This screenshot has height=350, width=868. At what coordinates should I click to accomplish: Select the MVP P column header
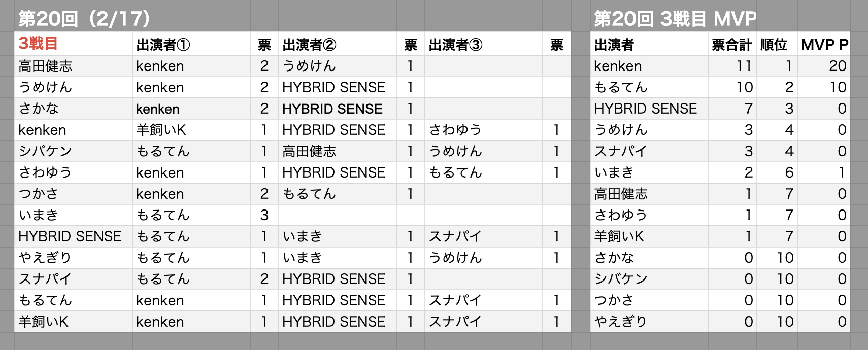pyautogui.click(x=824, y=45)
